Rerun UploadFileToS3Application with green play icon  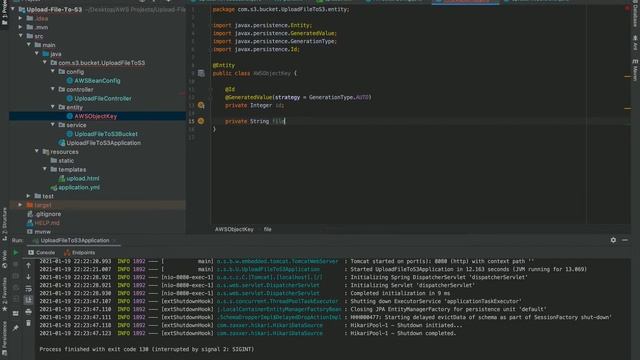(16, 253)
